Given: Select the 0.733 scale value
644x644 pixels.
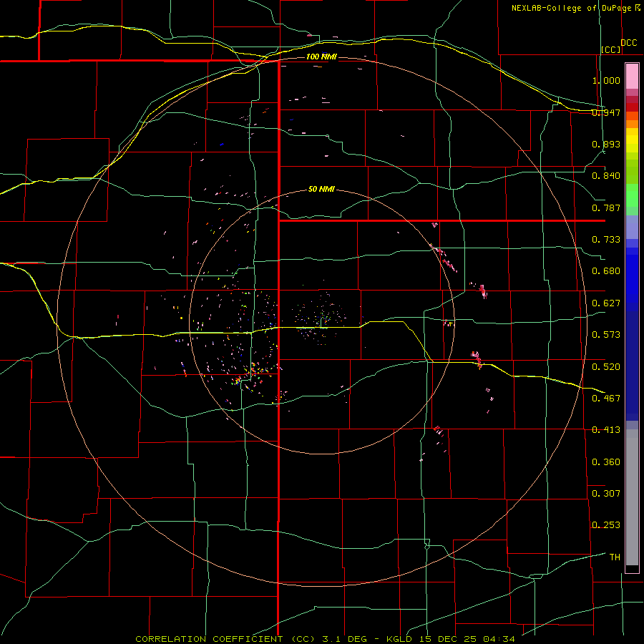Looking at the screenshot, I should pyautogui.click(x=606, y=240).
